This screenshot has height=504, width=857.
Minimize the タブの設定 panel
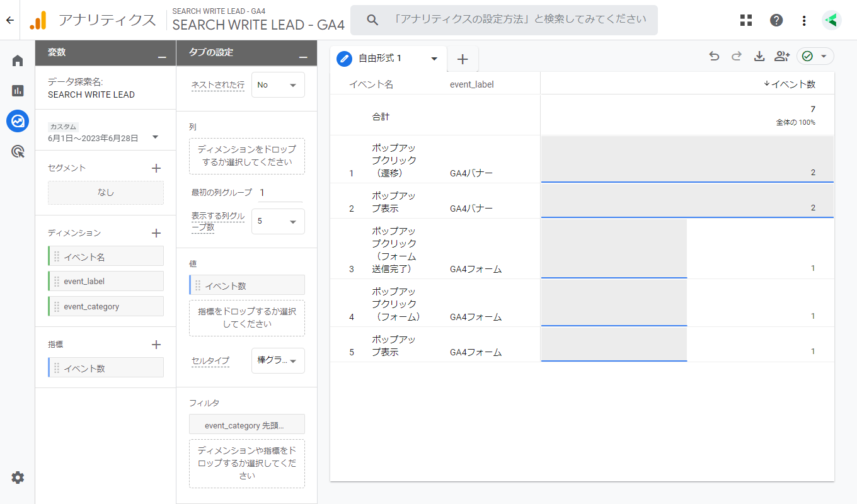coord(304,57)
